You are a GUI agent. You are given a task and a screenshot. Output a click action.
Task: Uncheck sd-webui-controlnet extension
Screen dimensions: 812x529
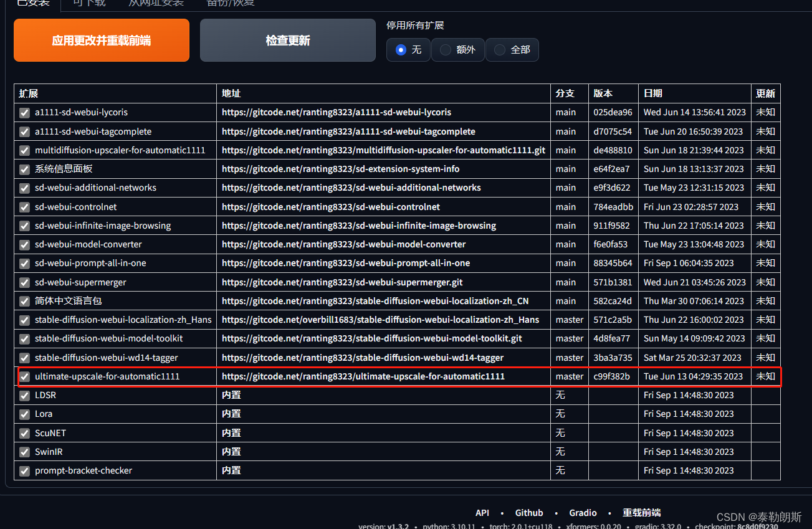[x=24, y=207]
